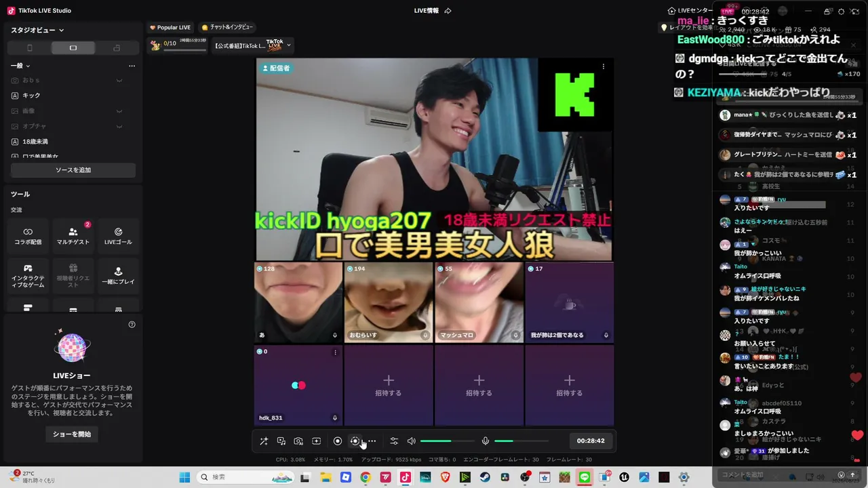Viewport: 868px width, 488px height.
Task: Select the 我が肺は2個であなる guest tile
Action: point(570,302)
